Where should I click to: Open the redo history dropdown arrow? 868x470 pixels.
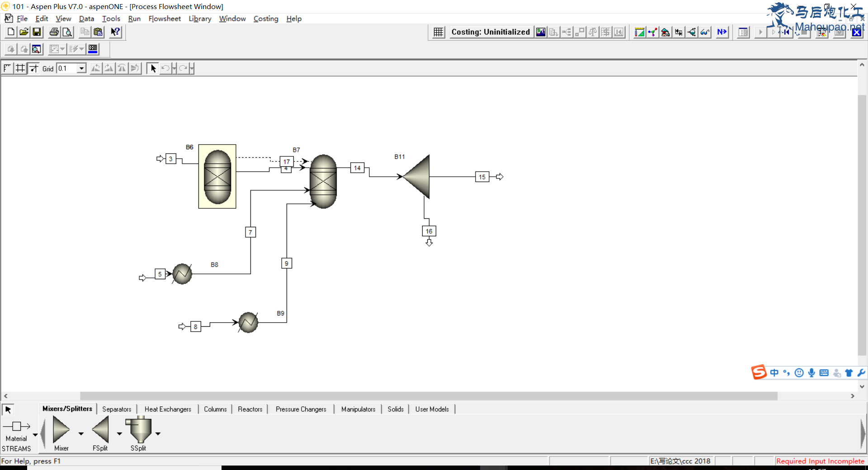tap(192, 68)
